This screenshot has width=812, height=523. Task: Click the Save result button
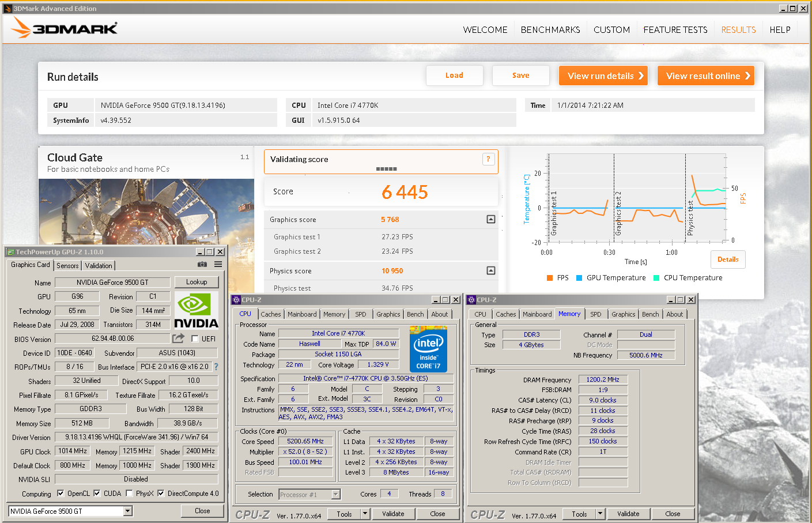click(x=520, y=76)
